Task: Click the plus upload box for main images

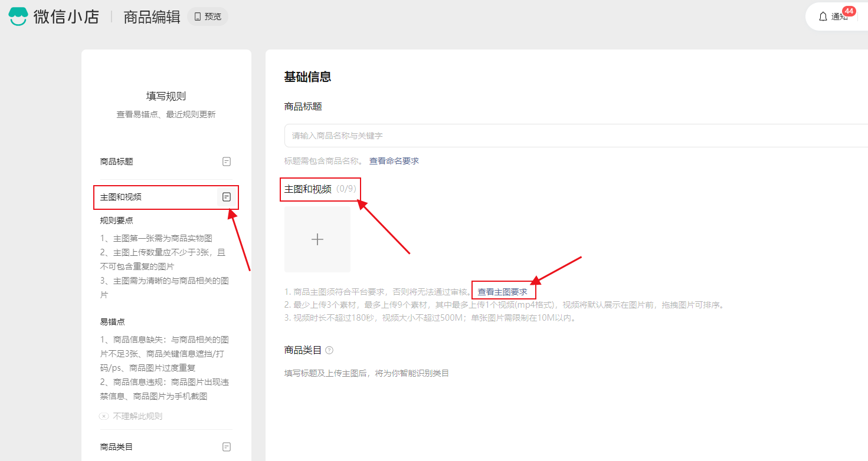Action: tap(317, 239)
